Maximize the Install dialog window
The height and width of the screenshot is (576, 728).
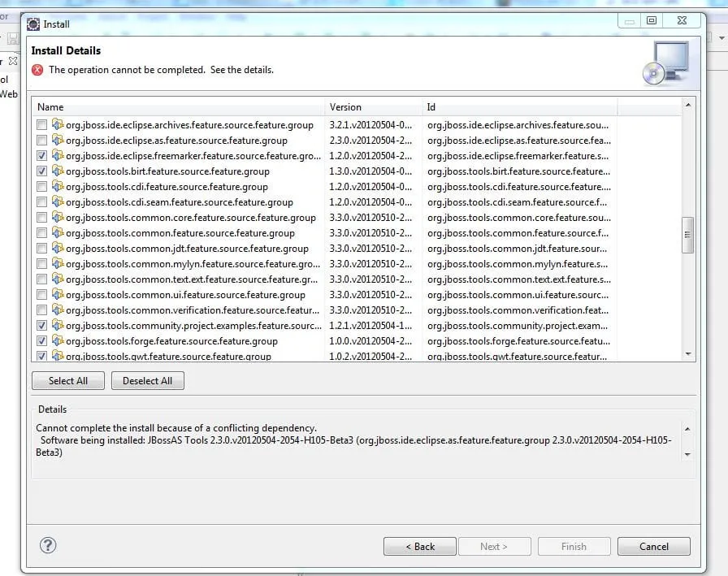pos(652,20)
